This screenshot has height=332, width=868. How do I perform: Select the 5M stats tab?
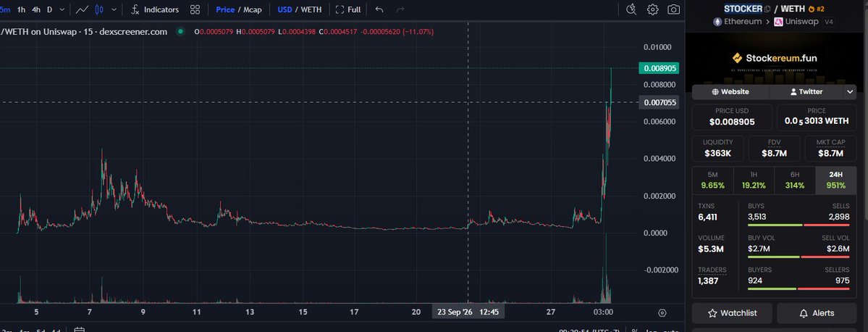[712, 180]
